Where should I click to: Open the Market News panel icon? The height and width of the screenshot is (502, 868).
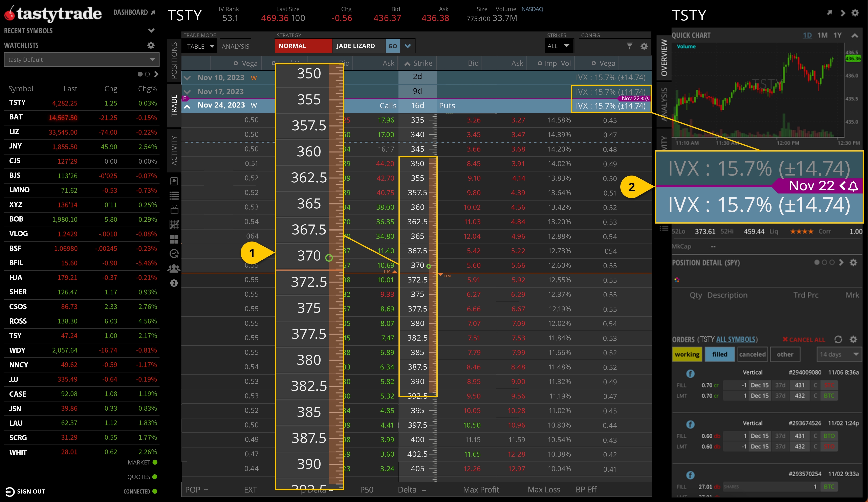click(x=174, y=181)
